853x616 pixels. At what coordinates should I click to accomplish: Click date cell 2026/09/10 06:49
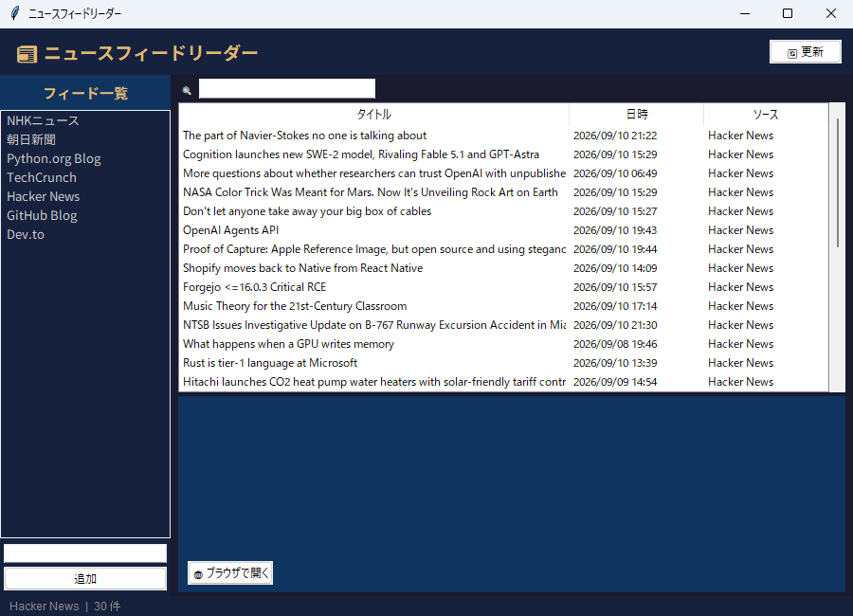(615, 173)
